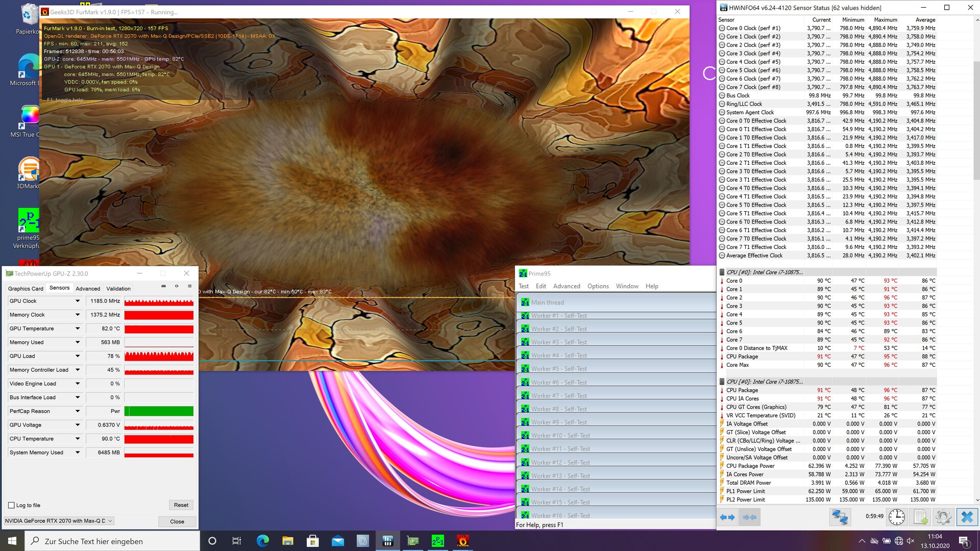The image size is (980, 551).
Task: Open HWiNFO sensor settings gear icon
Action: click(x=943, y=517)
